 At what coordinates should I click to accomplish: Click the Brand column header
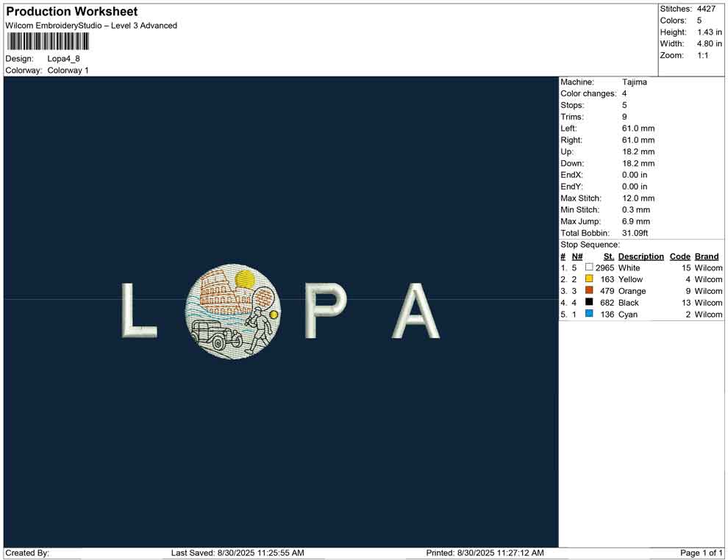(x=707, y=256)
